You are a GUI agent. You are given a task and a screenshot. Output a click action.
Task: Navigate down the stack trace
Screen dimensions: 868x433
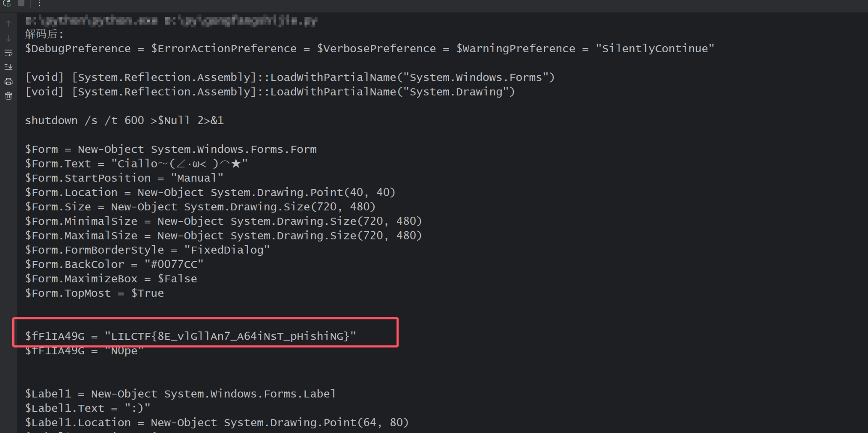[x=8, y=38]
